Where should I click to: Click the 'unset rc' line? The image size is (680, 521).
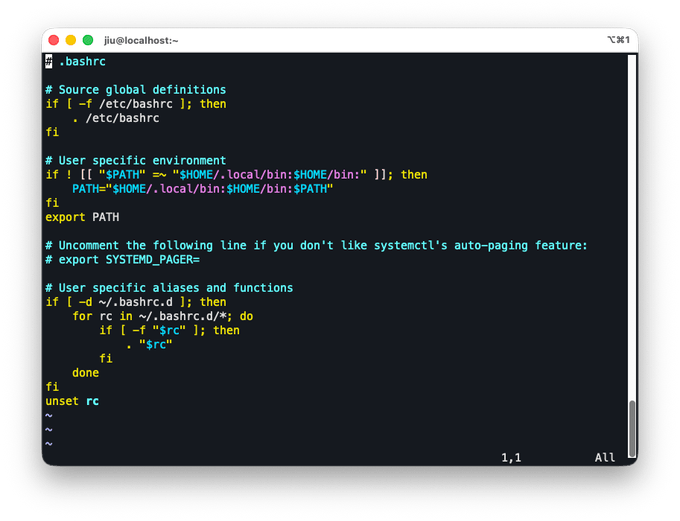(x=72, y=401)
